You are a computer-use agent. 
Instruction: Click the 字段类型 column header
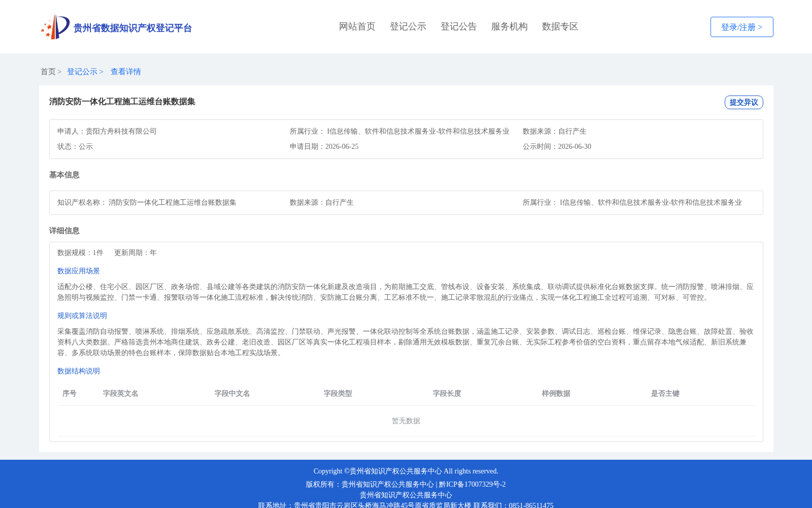click(x=338, y=393)
